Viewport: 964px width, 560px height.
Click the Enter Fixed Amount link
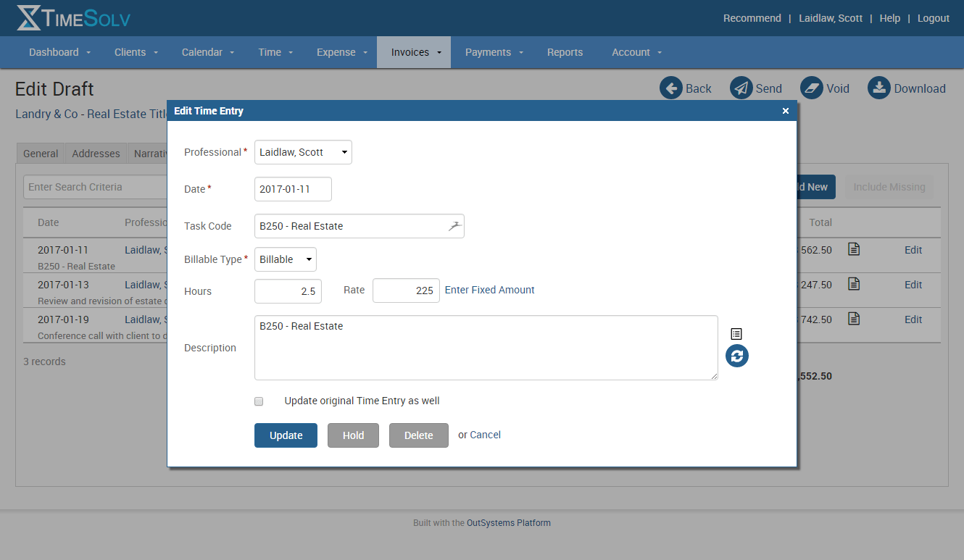[x=489, y=290]
